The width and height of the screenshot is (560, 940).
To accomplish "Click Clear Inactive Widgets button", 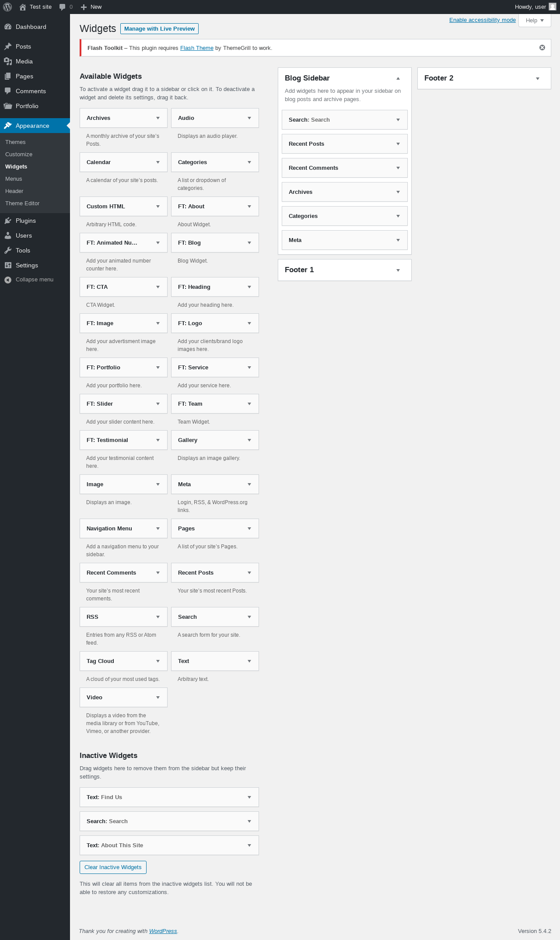I will coord(113,867).
